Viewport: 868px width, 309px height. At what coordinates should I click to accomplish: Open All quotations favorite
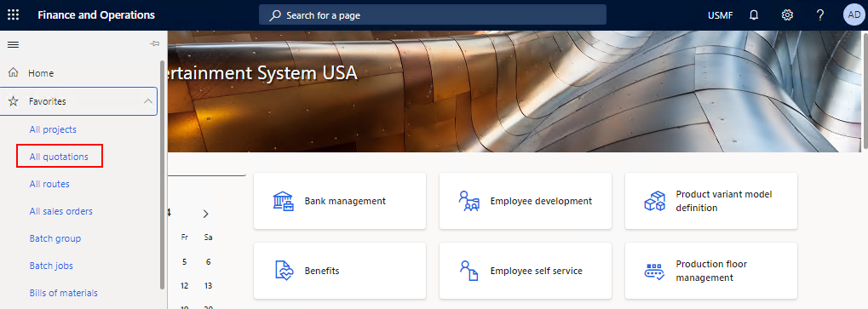pos(59,157)
